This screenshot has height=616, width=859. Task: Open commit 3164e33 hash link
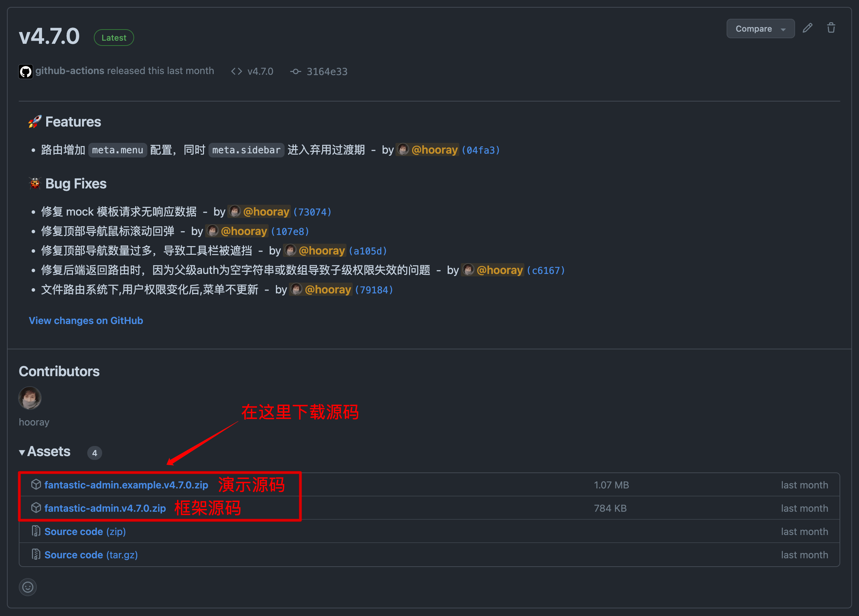point(327,71)
